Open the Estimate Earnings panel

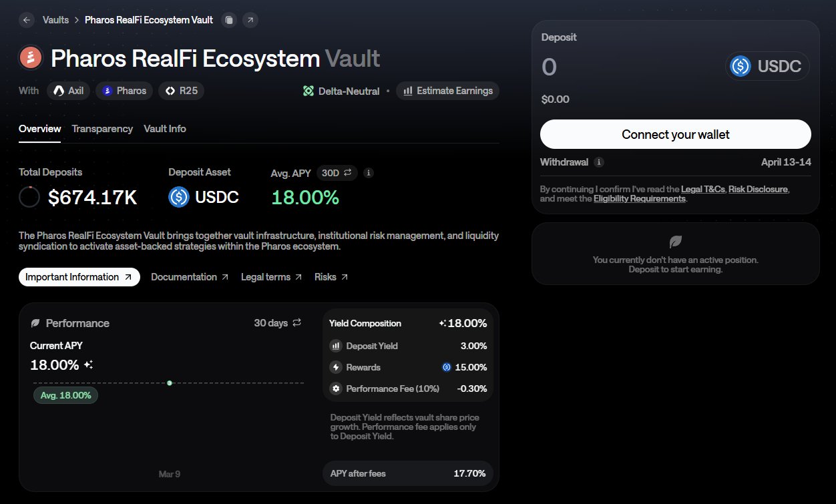pyautogui.click(x=447, y=91)
